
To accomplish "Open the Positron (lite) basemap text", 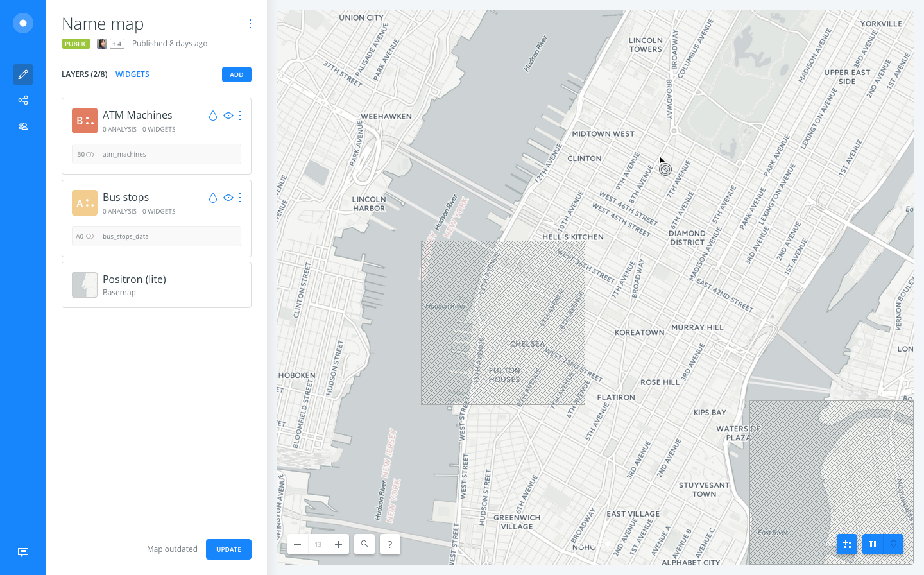I will (134, 279).
